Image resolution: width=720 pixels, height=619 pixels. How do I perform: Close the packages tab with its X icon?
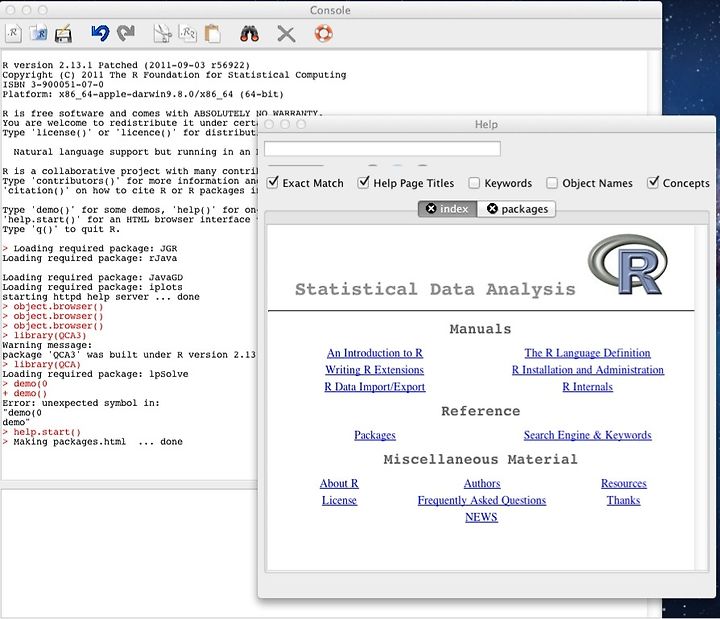[x=492, y=208]
